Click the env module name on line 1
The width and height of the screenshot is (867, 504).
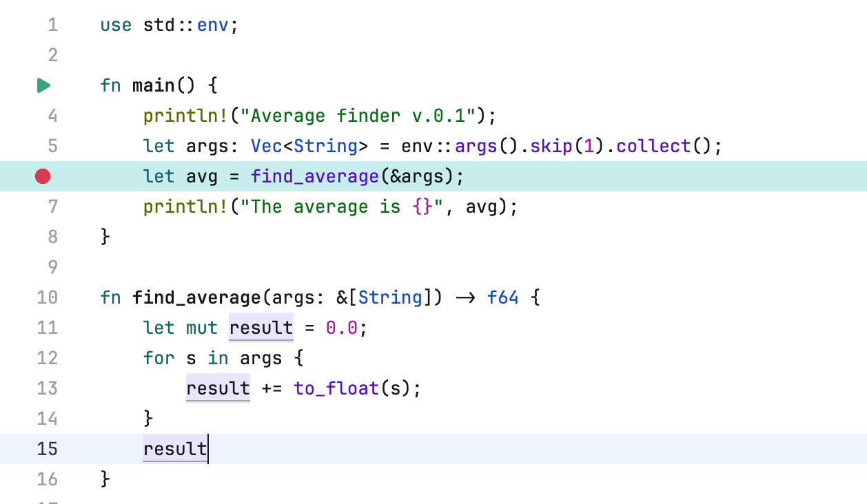pos(212,25)
